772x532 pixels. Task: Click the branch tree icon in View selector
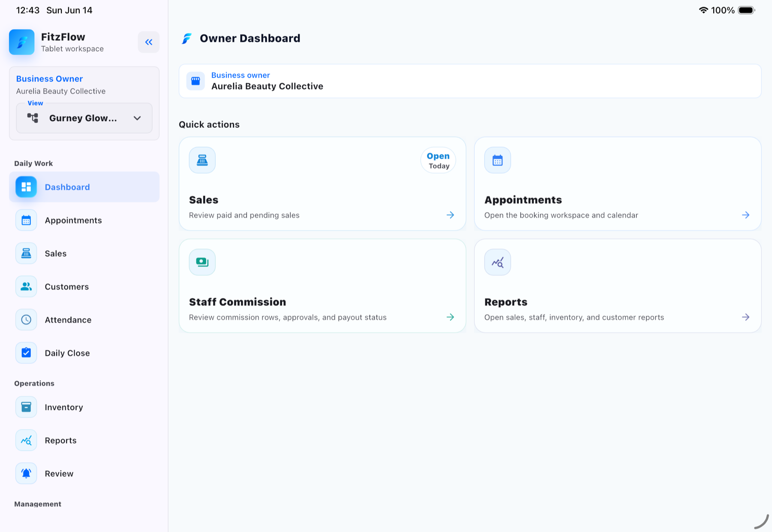tap(33, 118)
